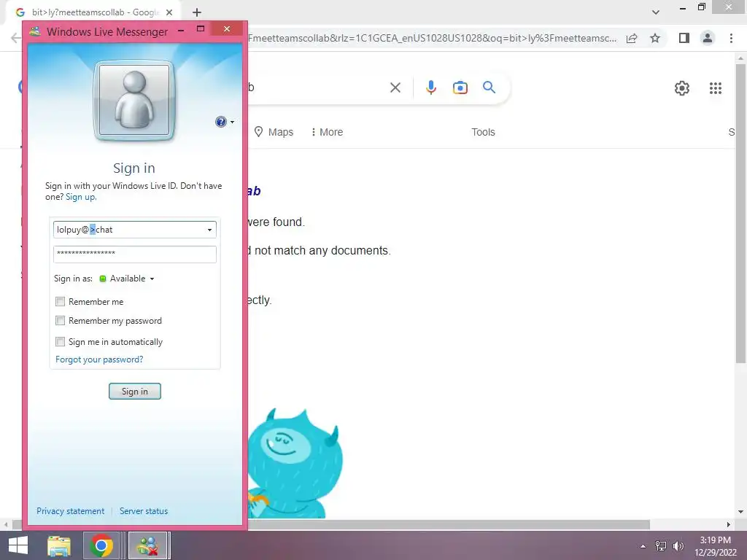The width and height of the screenshot is (747, 560).
Task: Toggle the Chrome side panel icon
Action: point(684,38)
